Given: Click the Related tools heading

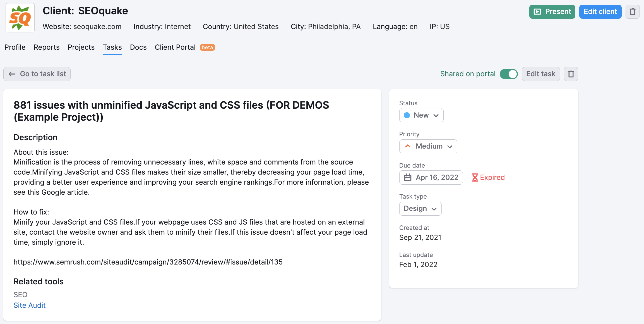Looking at the screenshot, I should 39,282.
